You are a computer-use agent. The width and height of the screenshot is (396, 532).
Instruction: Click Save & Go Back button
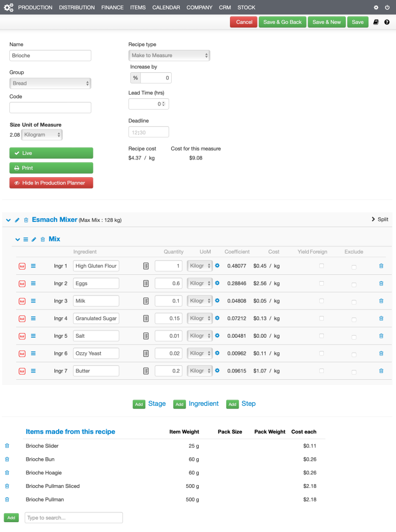[282, 22]
